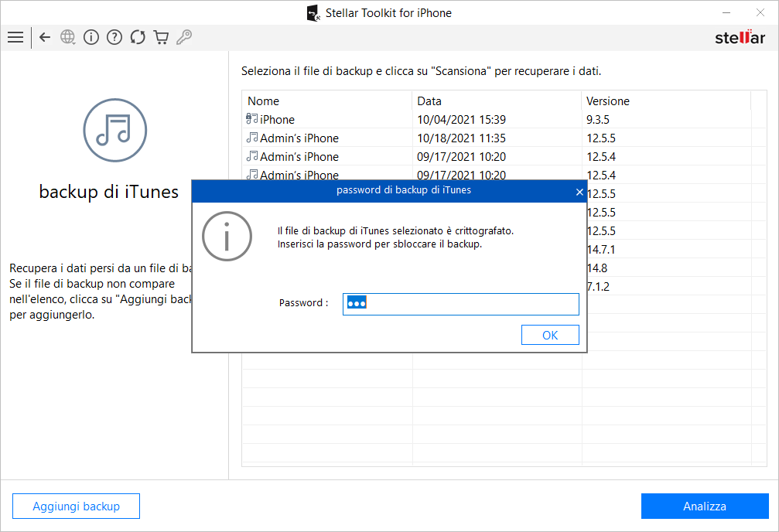Click the iTunes music note icon
The height and width of the screenshot is (532, 779).
pos(114,130)
